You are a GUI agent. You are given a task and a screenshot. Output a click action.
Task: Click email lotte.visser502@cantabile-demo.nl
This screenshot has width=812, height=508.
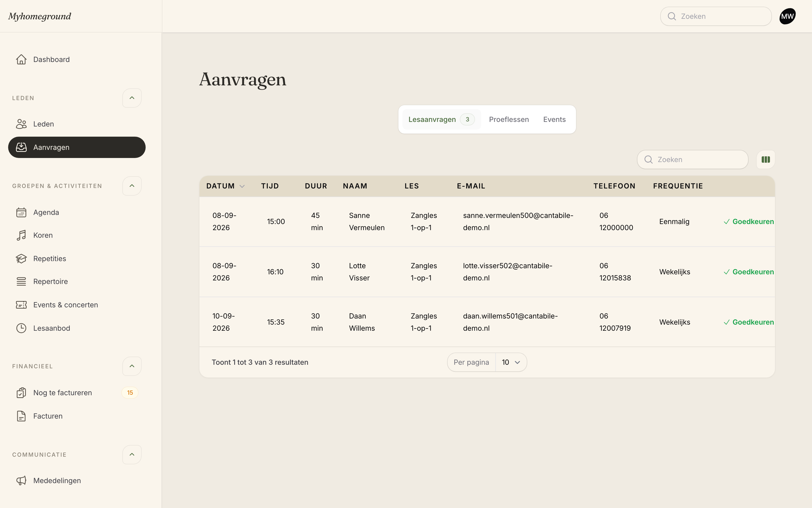click(508, 272)
